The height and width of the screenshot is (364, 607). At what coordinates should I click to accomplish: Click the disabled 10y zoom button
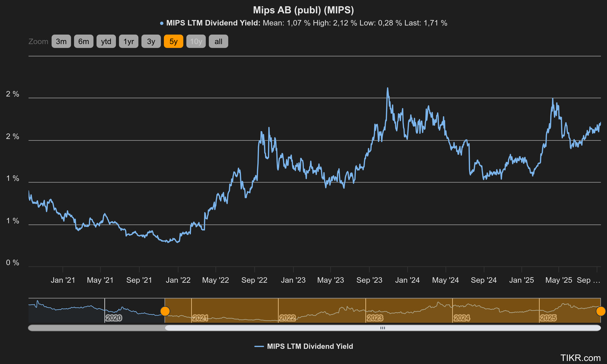click(196, 41)
